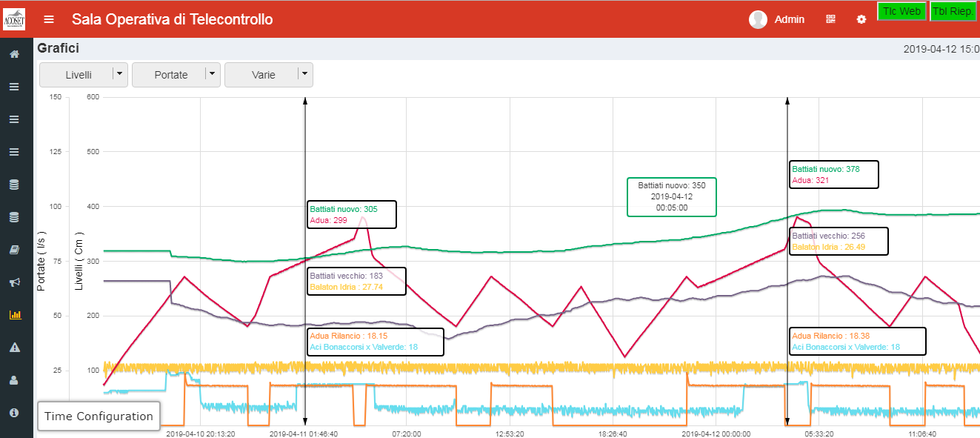The height and width of the screenshot is (438, 980).
Task: Open the upper database icon in sidebar
Action: [x=14, y=185]
